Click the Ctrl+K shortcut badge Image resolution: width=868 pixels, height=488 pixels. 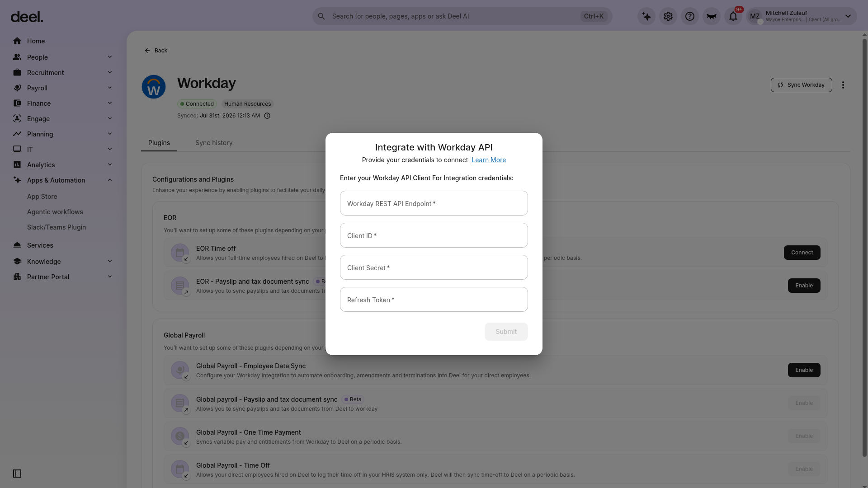pyautogui.click(x=594, y=16)
